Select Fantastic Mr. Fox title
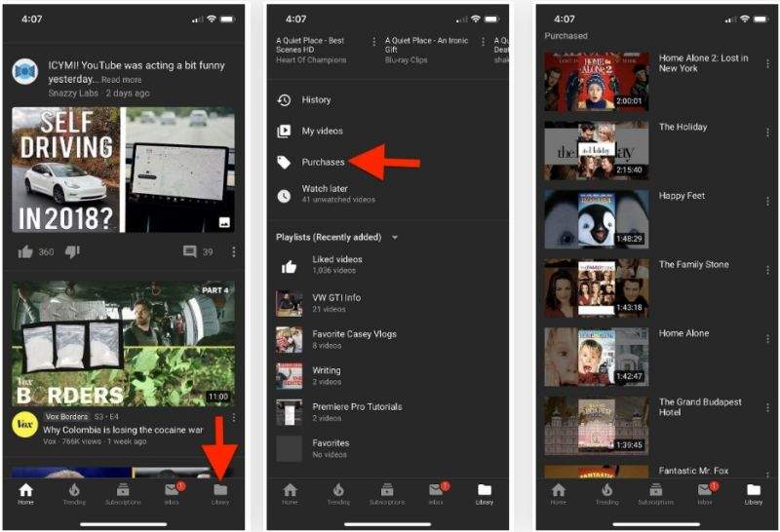The width and height of the screenshot is (780, 532). pos(693,471)
